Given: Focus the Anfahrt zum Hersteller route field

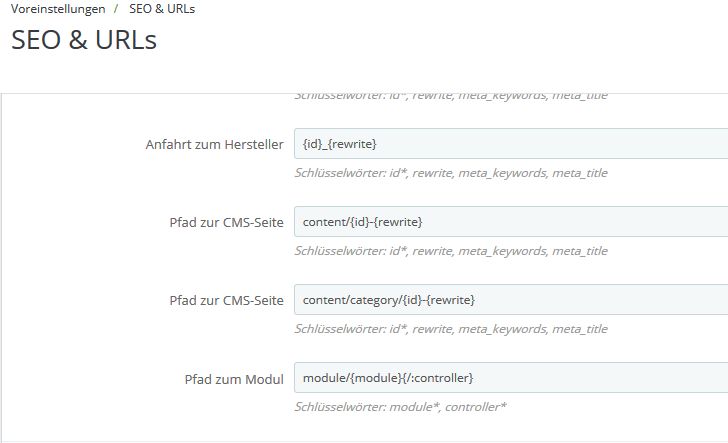Looking at the screenshot, I should pos(510,144).
